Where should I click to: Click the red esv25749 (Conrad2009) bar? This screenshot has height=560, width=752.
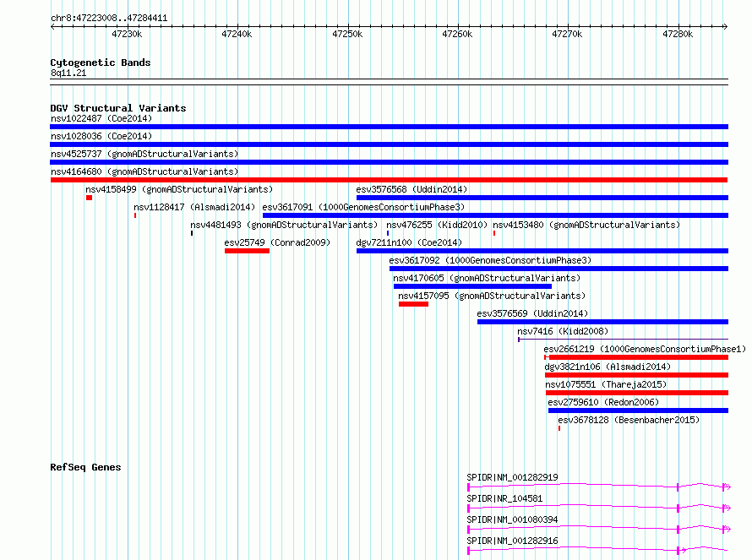coord(247,251)
